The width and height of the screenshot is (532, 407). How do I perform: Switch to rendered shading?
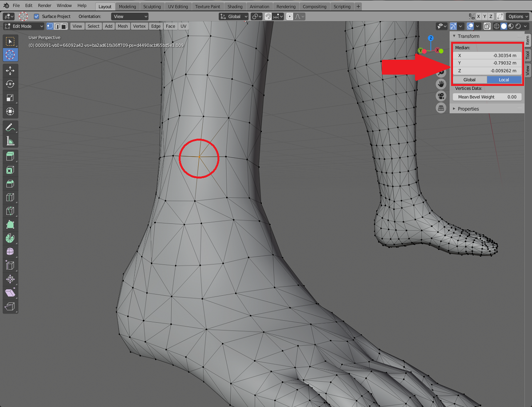tap(518, 26)
